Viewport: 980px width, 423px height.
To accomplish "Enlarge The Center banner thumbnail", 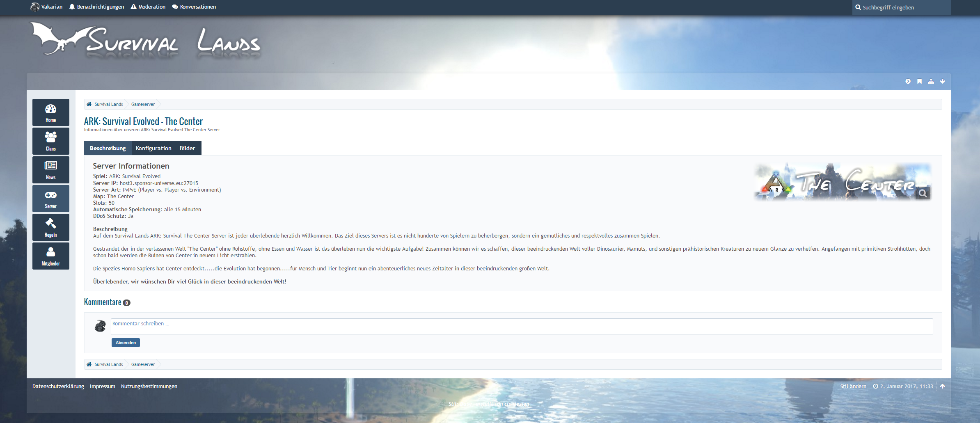I will (x=842, y=182).
